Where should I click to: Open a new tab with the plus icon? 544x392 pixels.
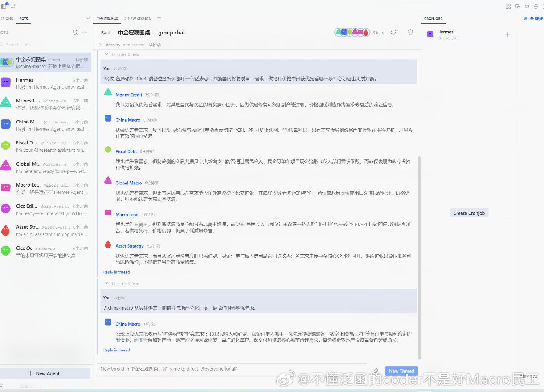coord(159,18)
